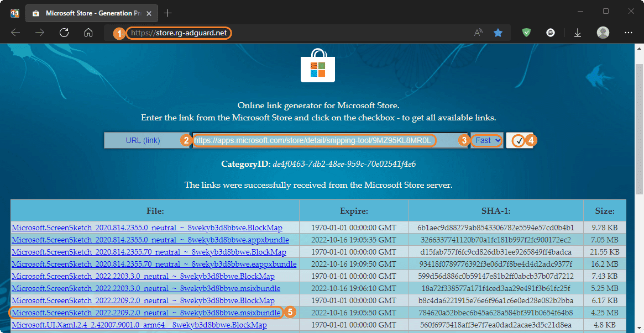The image size is (644, 333).
Task: Open ScreenSketch 2022.2209.2.0 BlockMap link
Action: pos(143,301)
